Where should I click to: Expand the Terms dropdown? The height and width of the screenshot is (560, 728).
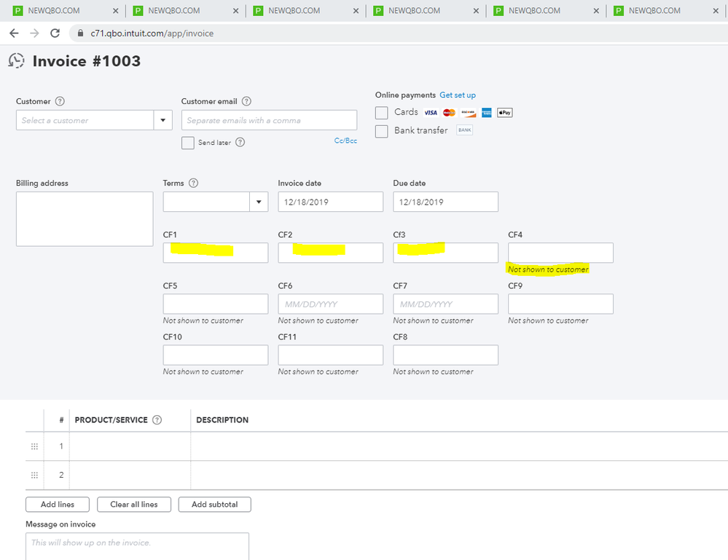259,202
